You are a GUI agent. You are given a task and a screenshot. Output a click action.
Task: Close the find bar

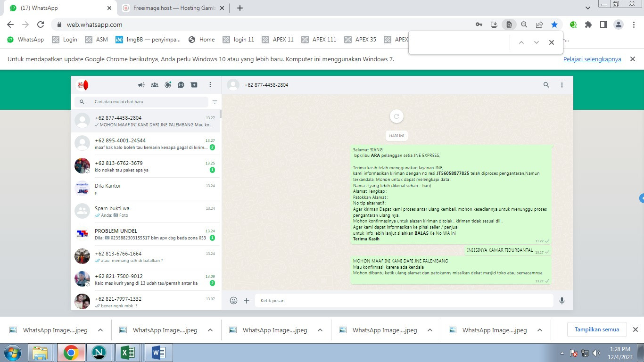pos(552,42)
